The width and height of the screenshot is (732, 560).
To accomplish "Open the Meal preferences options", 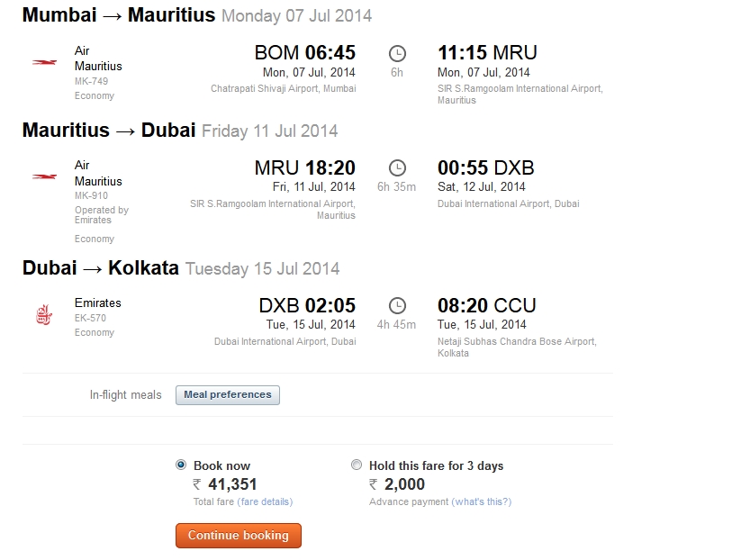I will [x=228, y=395].
